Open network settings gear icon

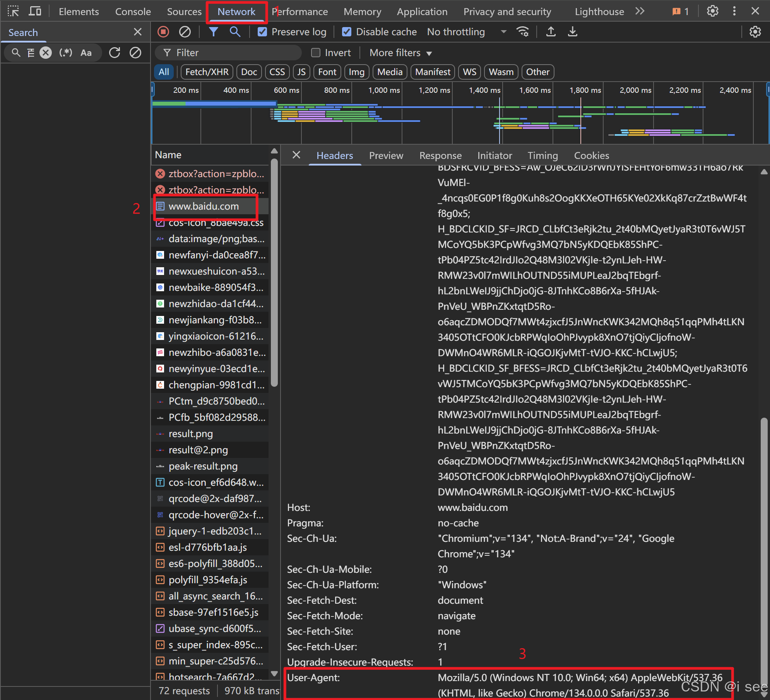click(755, 32)
